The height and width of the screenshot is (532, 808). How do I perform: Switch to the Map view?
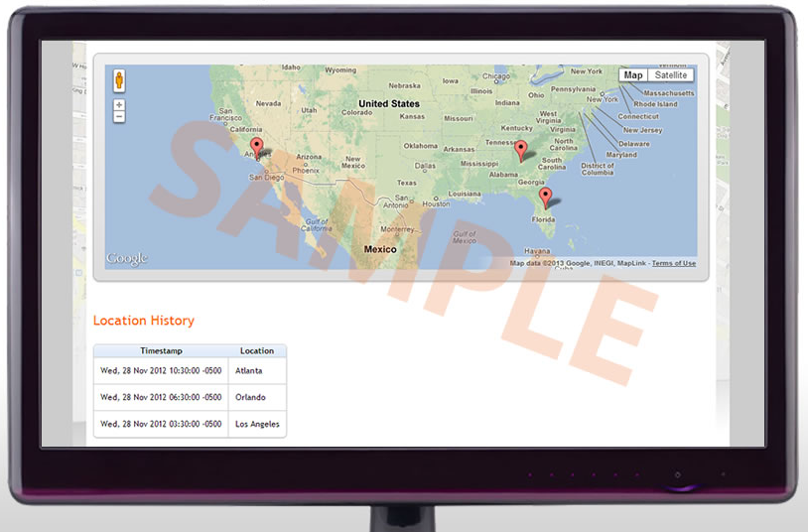point(633,75)
